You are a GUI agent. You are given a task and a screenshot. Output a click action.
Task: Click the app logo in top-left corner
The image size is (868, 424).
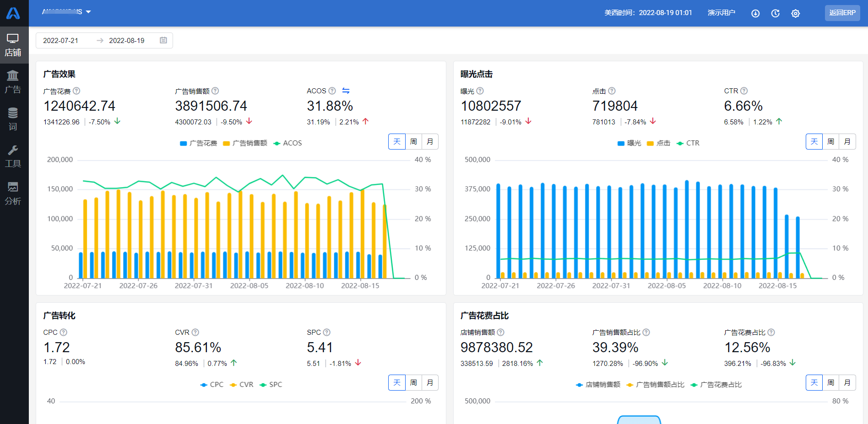(13, 13)
